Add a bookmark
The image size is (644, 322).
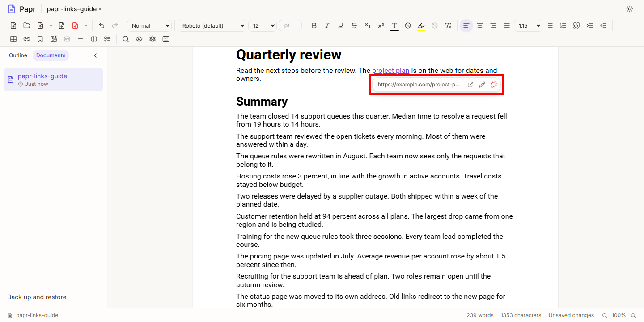pyautogui.click(x=40, y=39)
